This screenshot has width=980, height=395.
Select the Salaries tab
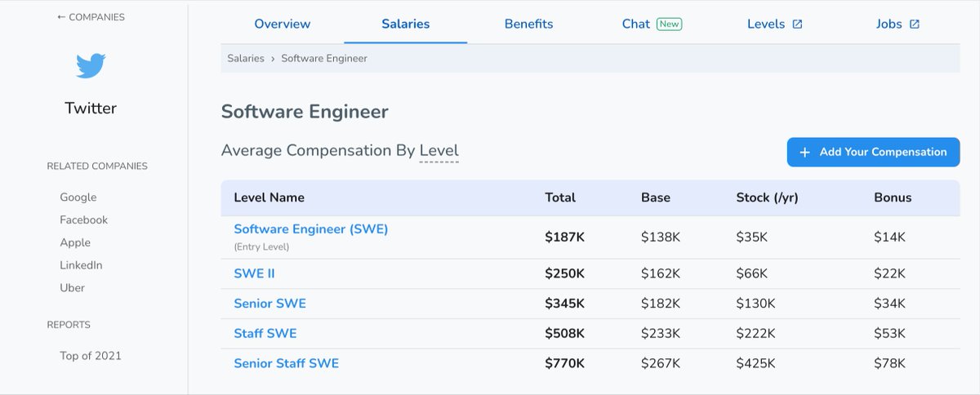pos(406,24)
